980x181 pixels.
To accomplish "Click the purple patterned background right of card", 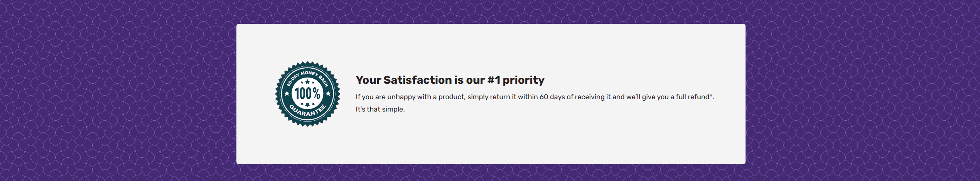I will coord(864,93).
